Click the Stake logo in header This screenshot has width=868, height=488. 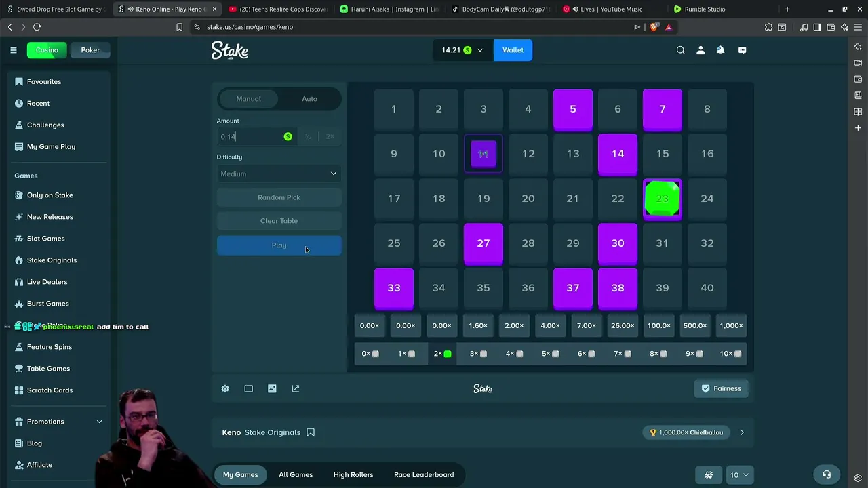(x=230, y=50)
